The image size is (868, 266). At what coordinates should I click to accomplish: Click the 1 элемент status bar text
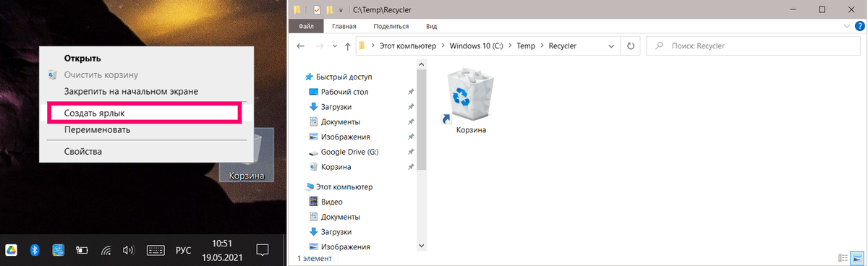tap(315, 258)
